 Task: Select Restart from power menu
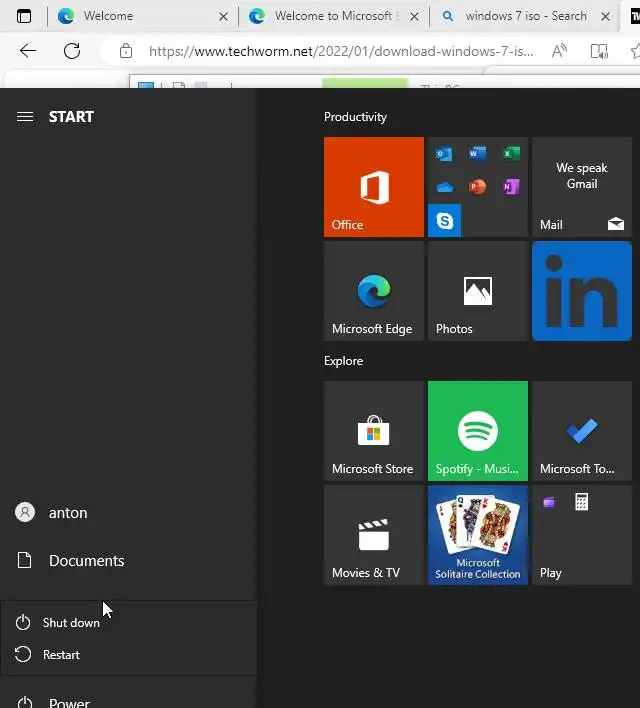(128, 654)
